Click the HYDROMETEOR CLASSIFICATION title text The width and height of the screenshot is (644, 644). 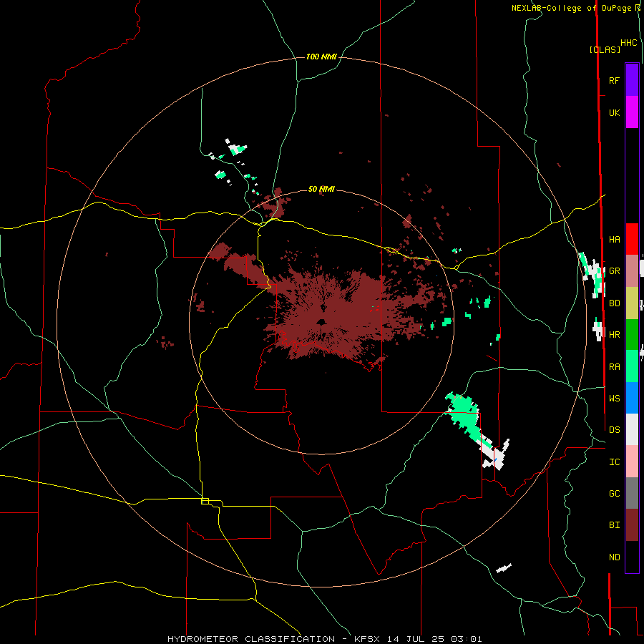(251, 639)
